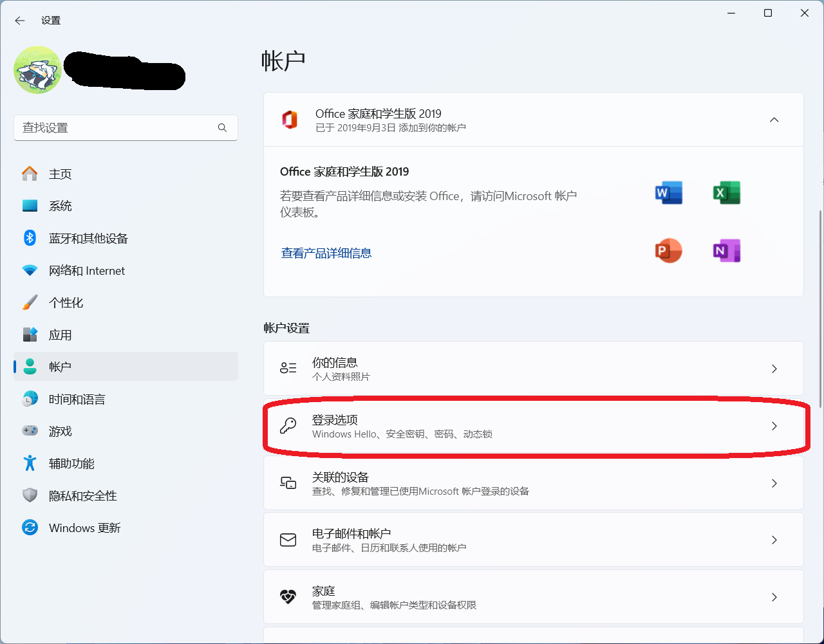The image size is (824, 644).
Task: Open 辅助功能 settings
Action: tap(126, 463)
